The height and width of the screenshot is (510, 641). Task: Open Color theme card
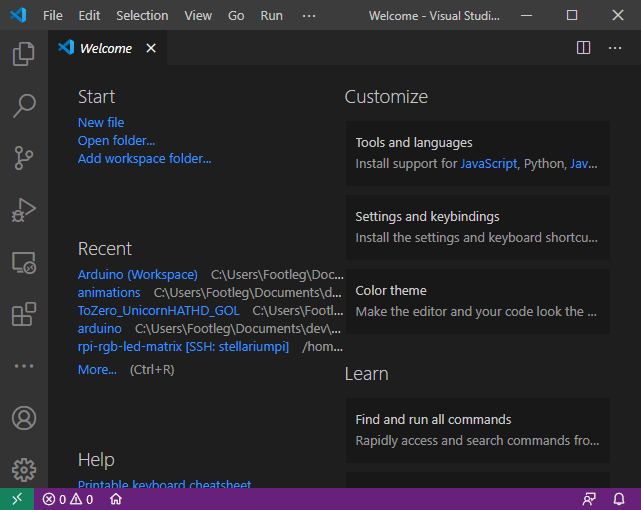478,302
